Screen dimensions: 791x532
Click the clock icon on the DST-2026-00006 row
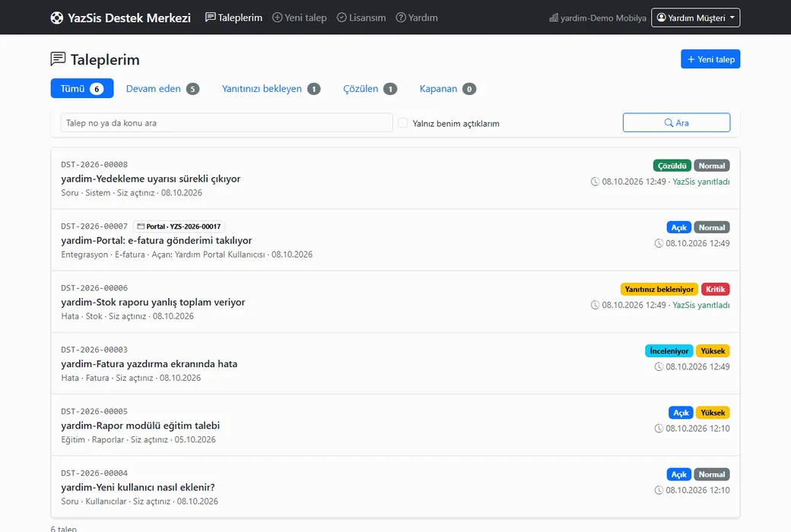pyautogui.click(x=595, y=305)
